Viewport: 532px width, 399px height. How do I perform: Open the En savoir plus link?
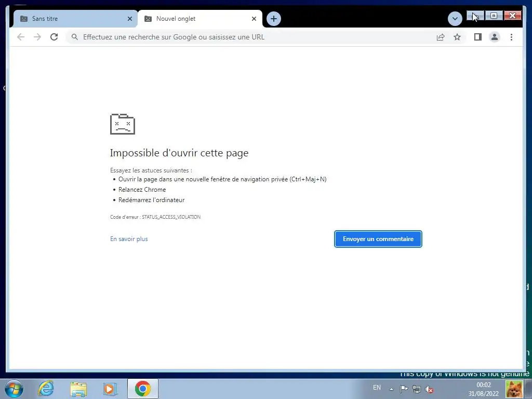129,239
